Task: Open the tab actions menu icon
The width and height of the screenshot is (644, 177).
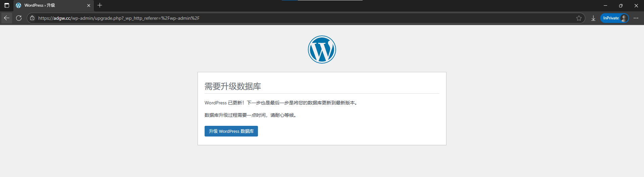Action: 6,5
